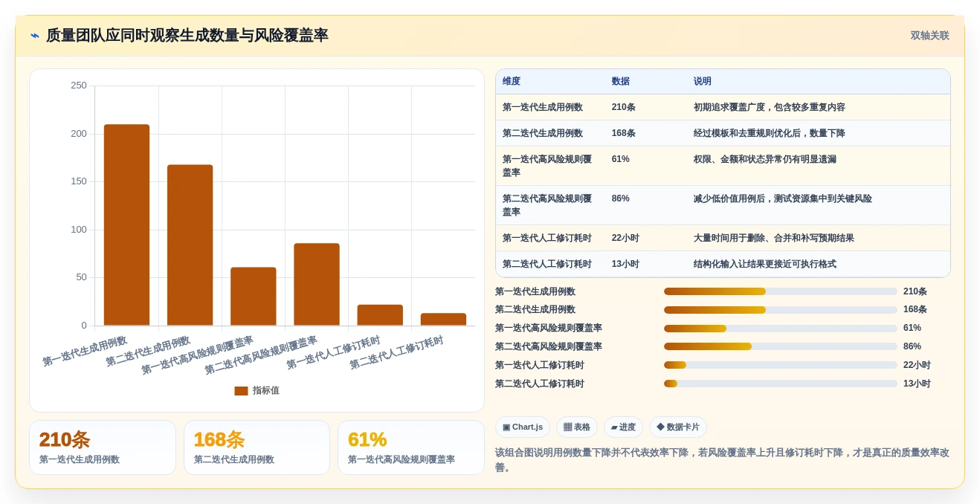Click the table's 第一迭代人工修订耗时 dimension cell
This screenshot has width=980, height=504.
(x=547, y=238)
